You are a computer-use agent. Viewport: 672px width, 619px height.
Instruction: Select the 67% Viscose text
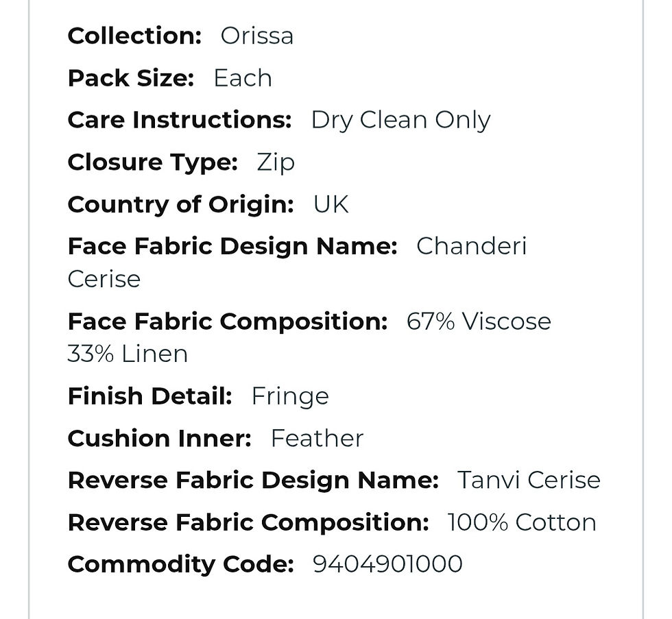[479, 321]
